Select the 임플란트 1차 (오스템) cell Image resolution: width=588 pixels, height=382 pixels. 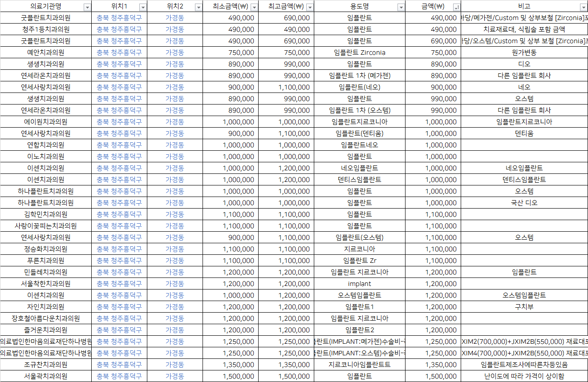tap(360, 110)
